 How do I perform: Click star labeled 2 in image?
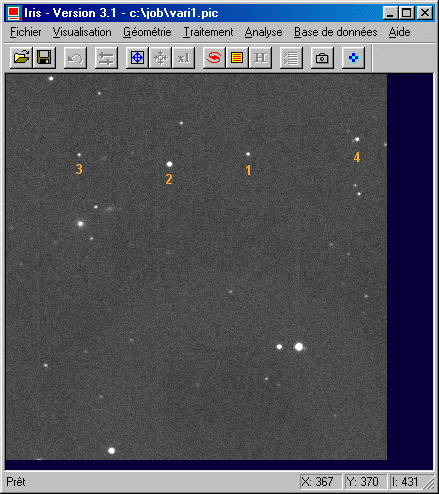click(x=169, y=164)
